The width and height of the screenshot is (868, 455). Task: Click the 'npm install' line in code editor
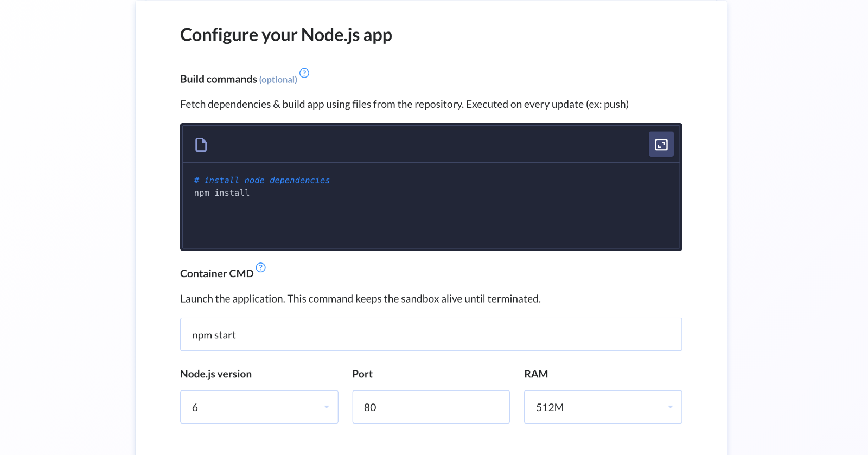click(x=222, y=193)
